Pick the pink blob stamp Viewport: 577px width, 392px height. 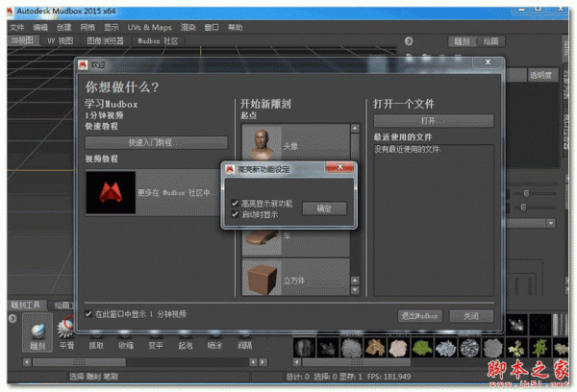[398, 348]
